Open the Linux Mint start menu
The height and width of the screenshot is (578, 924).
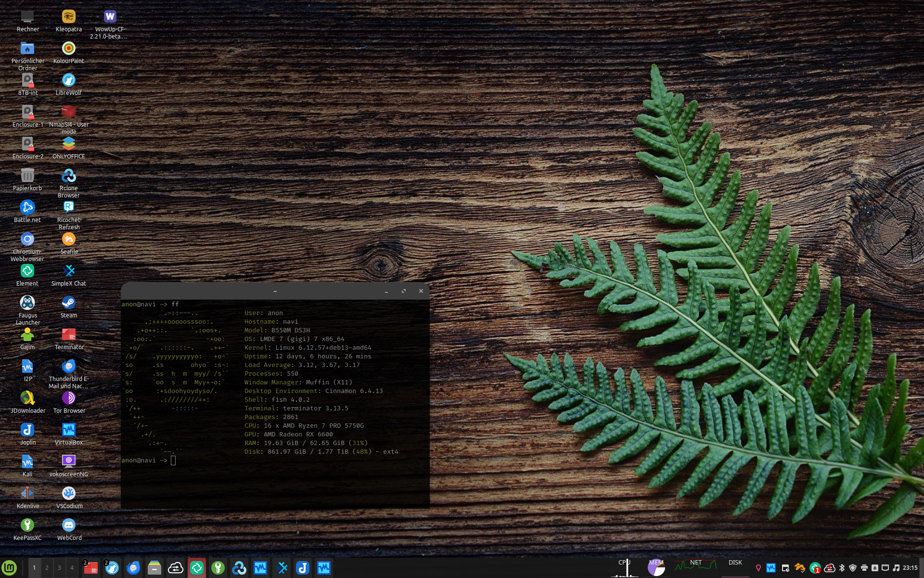[x=9, y=568]
